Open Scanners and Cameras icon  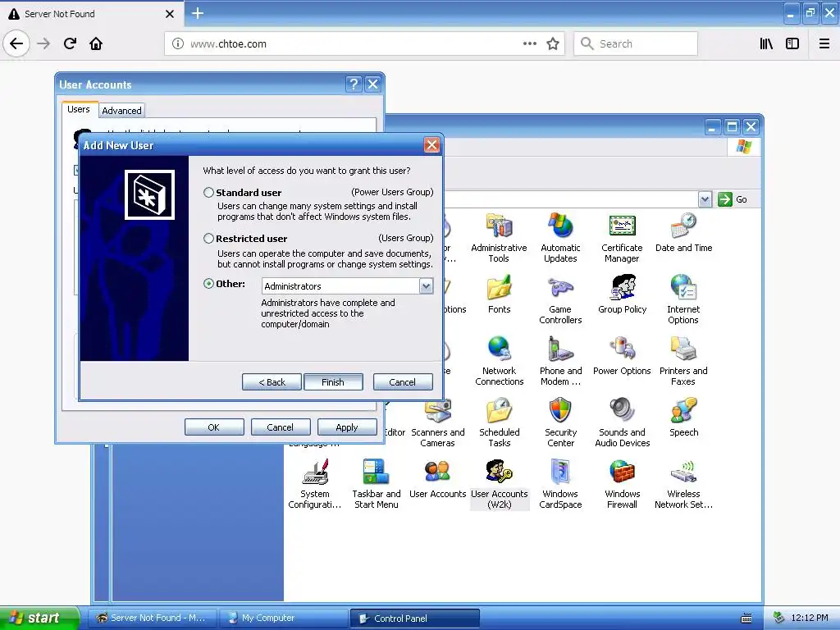[x=438, y=422]
